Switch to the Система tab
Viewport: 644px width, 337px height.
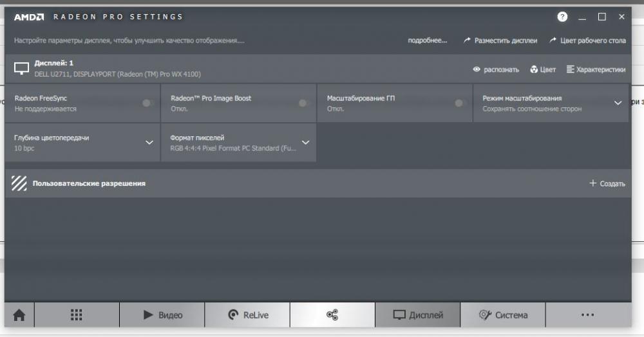[503, 315]
